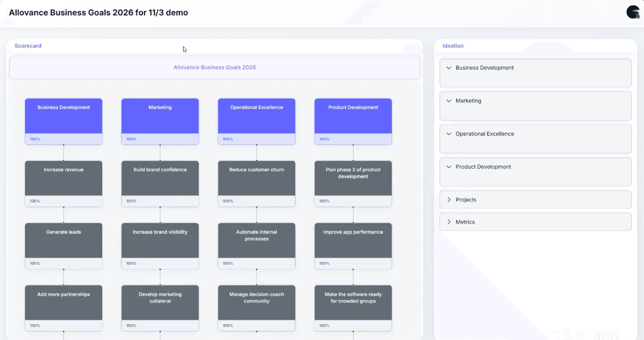Click the 100% progress bar under Marketing

[160, 139]
